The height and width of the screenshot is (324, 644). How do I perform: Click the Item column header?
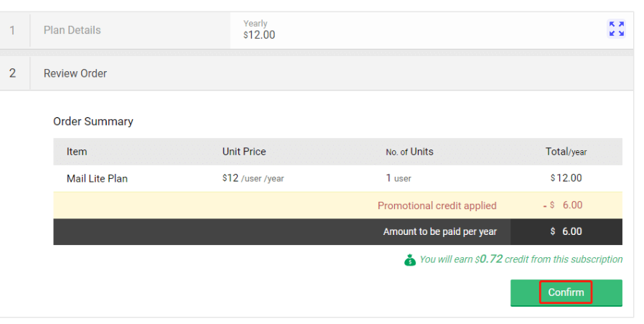(77, 152)
